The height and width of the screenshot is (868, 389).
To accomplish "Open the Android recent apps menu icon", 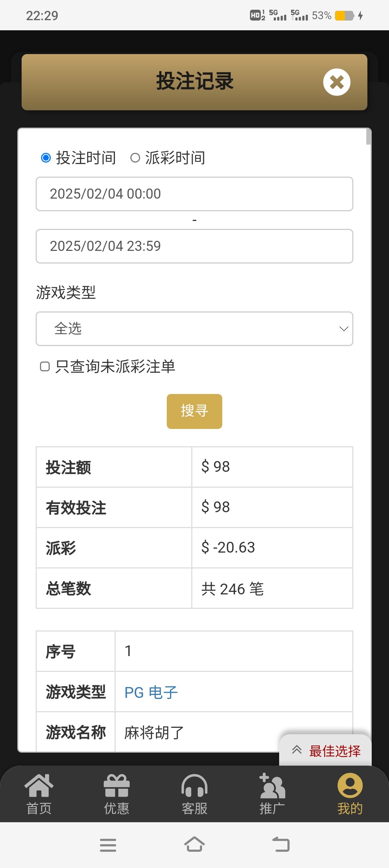I will [x=108, y=845].
